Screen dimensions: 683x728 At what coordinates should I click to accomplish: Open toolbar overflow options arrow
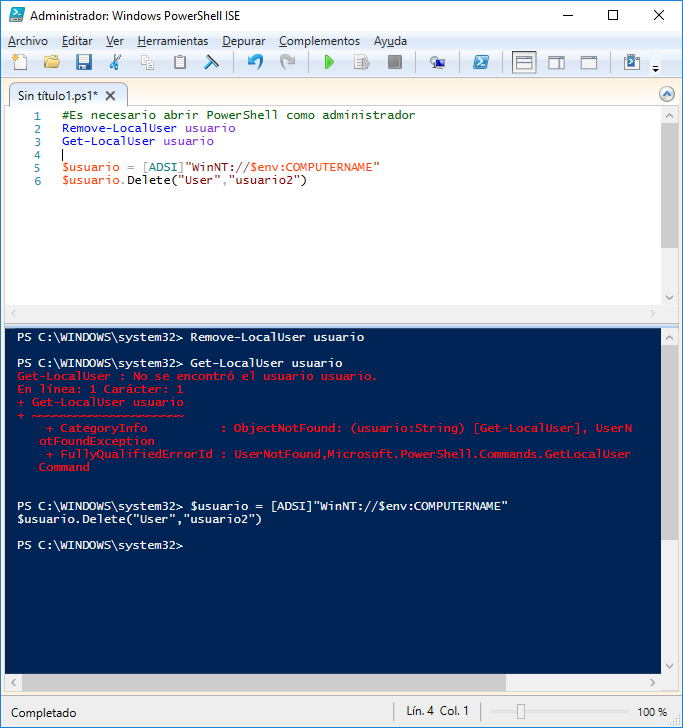point(656,69)
